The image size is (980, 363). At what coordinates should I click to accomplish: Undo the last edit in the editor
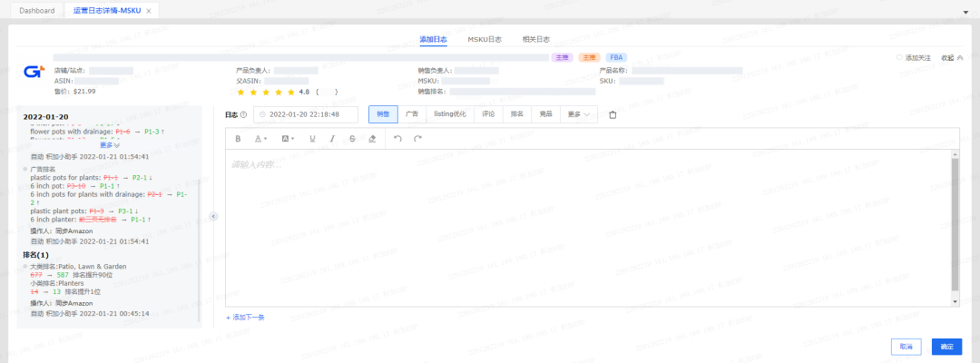click(397, 139)
